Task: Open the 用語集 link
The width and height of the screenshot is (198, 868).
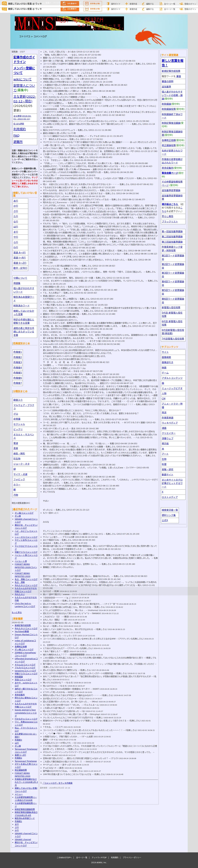Action: point(17,283)
